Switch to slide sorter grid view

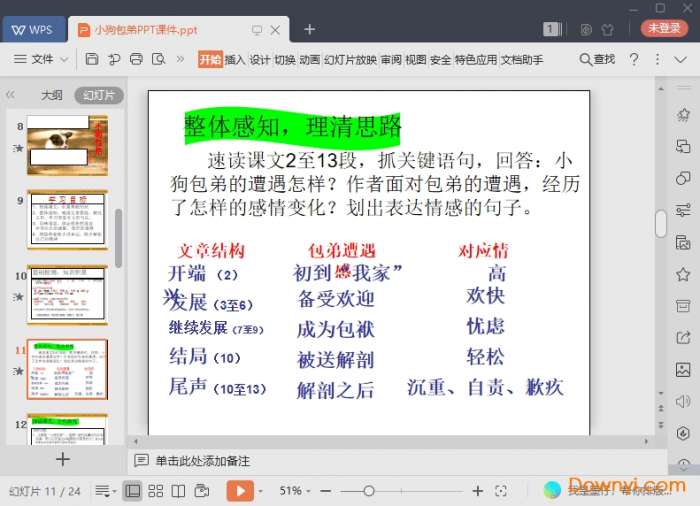coord(155,491)
